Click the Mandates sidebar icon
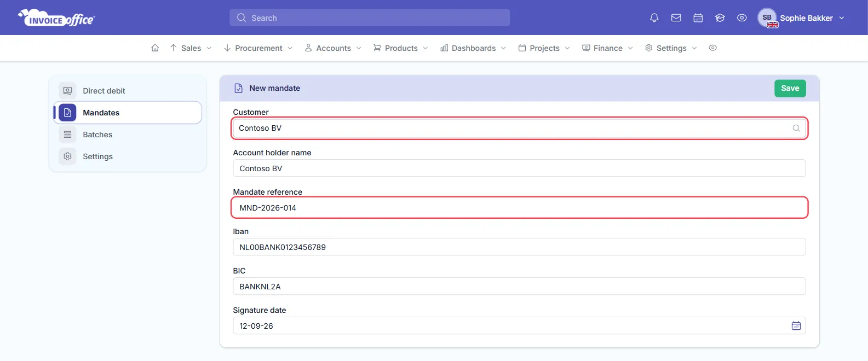The height and width of the screenshot is (361, 868). pos(67,113)
